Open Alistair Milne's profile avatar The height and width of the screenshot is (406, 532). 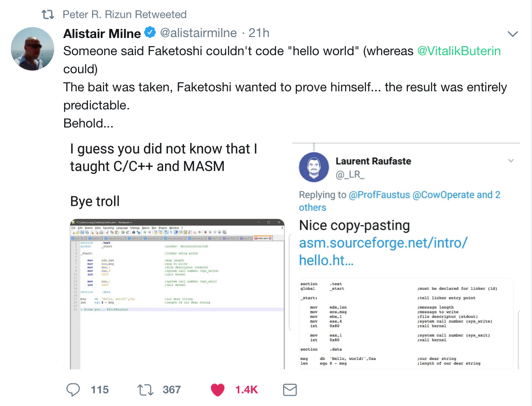(x=33, y=49)
